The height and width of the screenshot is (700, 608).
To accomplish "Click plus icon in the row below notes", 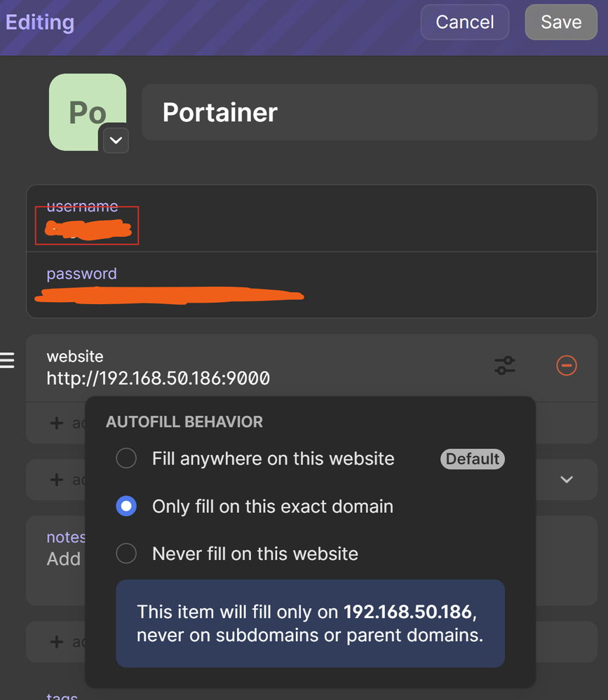I will pyautogui.click(x=57, y=642).
